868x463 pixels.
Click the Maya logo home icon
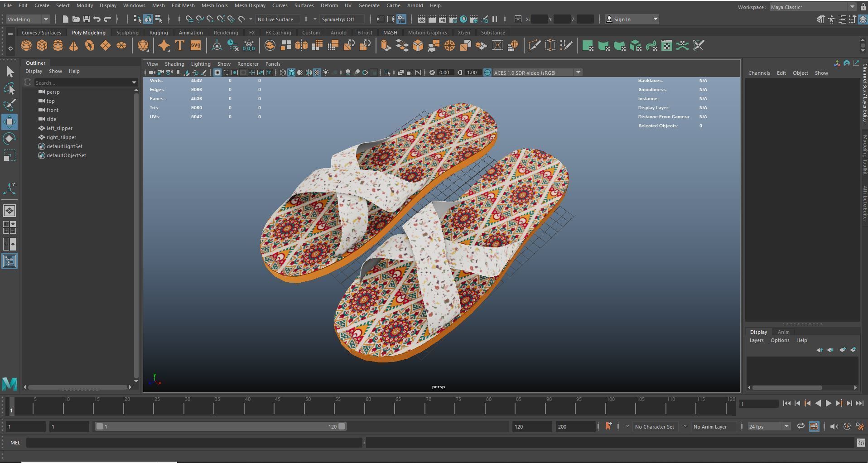10,384
